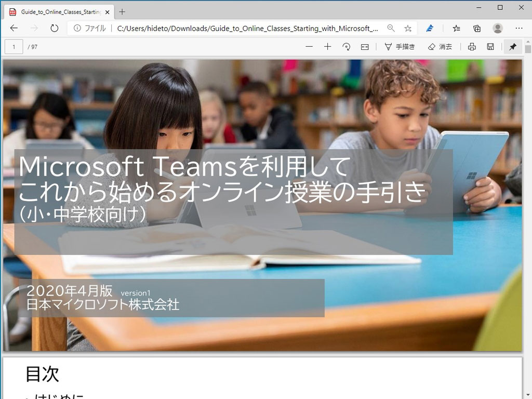The width and height of the screenshot is (532, 399).
Task: Open the Collections panel
Action: coord(476,29)
